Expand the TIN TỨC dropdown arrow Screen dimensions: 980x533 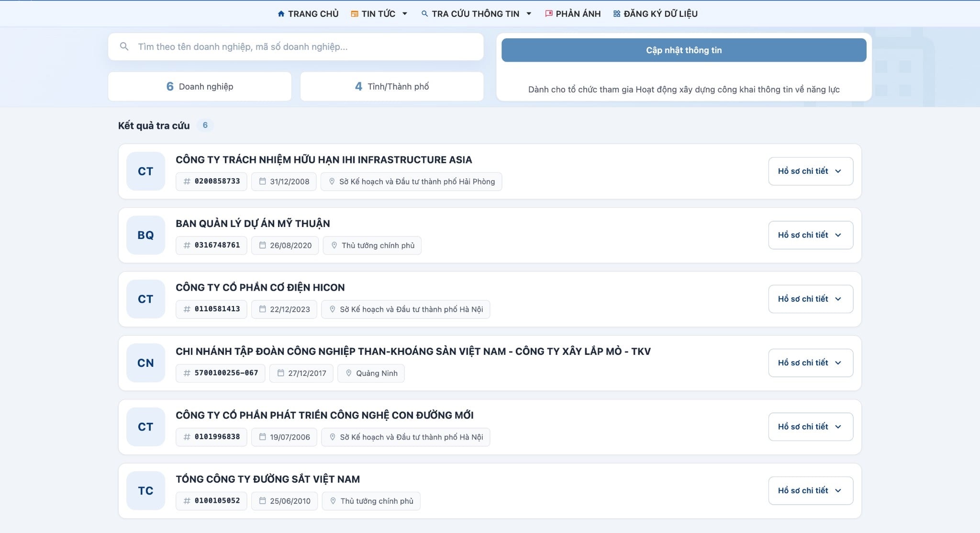pyautogui.click(x=405, y=14)
